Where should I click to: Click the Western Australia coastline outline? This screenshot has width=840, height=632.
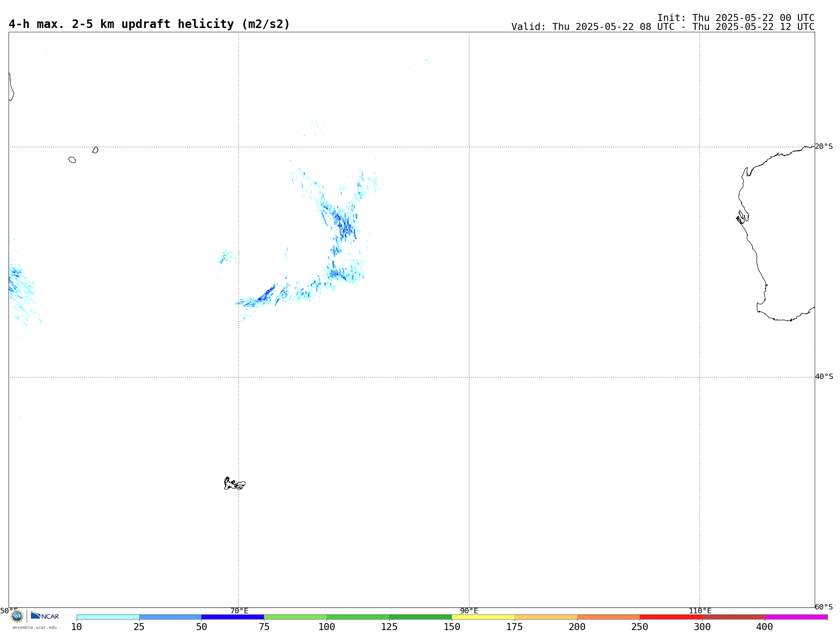(x=775, y=234)
